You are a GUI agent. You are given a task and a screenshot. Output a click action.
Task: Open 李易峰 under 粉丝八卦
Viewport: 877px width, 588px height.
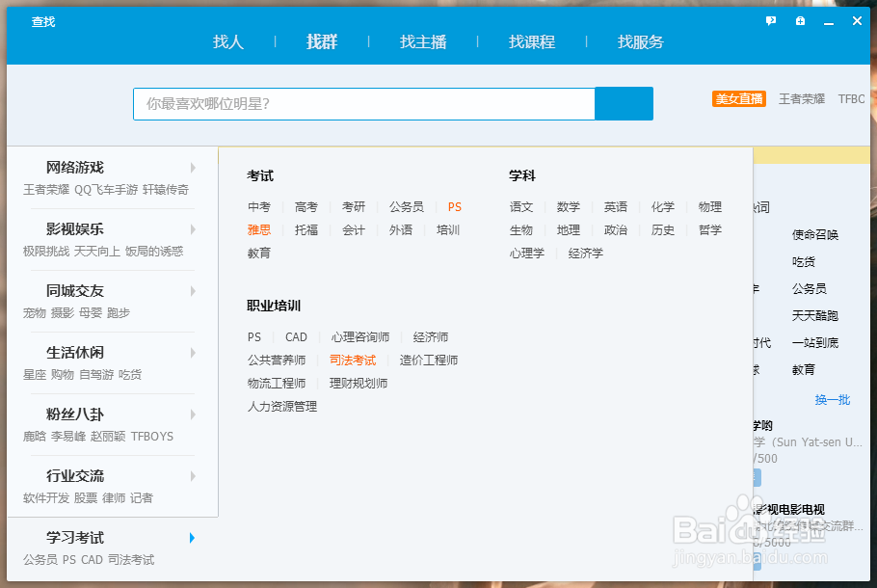coord(68,436)
